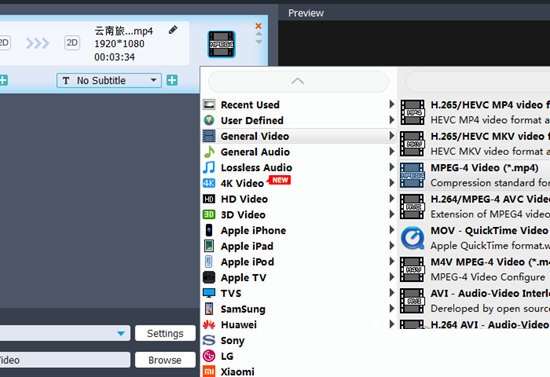550x377 pixels.
Task: Expand the Recent Used submenu arrow
Action: (x=391, y=104)
